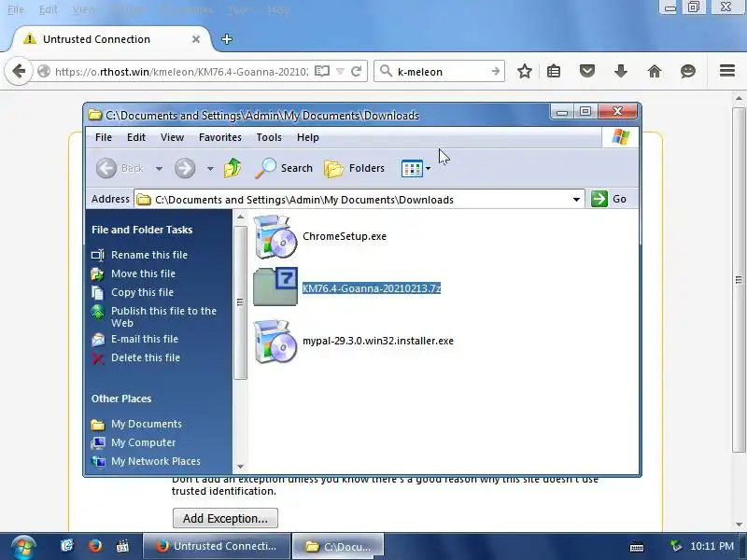747x560 pixels.
Task: Bookmark this page with the star
Action: (x=525, y=72)
